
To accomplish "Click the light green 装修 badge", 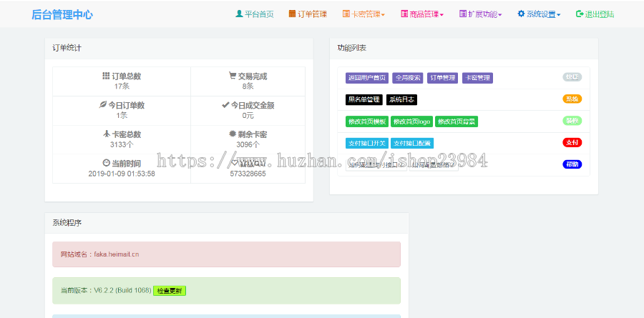I will tap(572, 121).
